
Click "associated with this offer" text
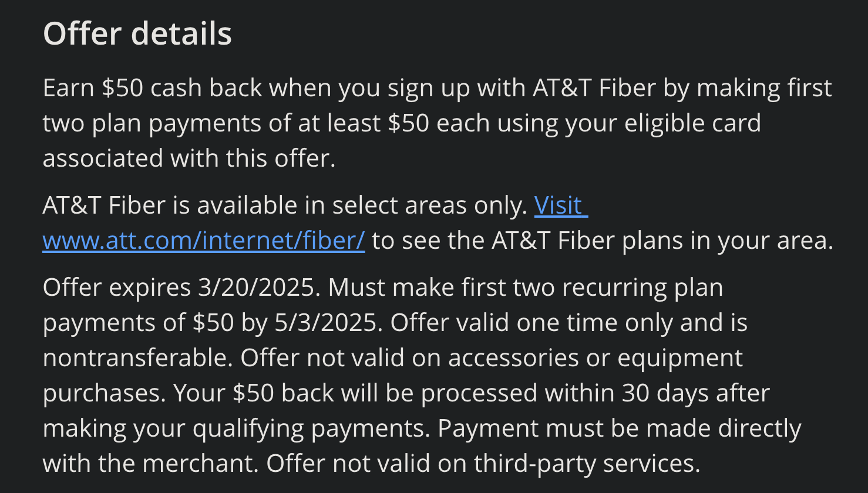pos(188,158)
